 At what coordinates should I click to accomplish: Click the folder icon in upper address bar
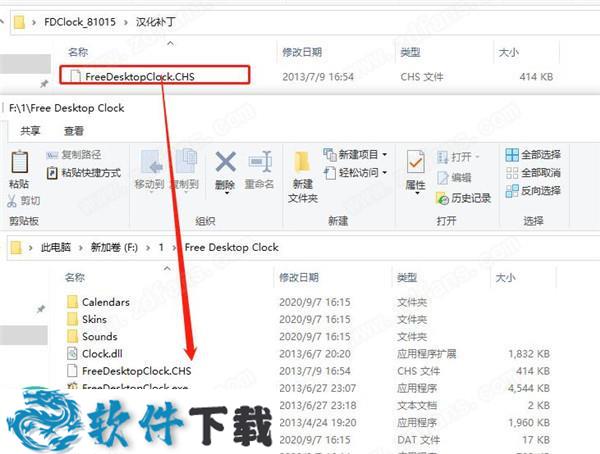click(x=19, y=22)
